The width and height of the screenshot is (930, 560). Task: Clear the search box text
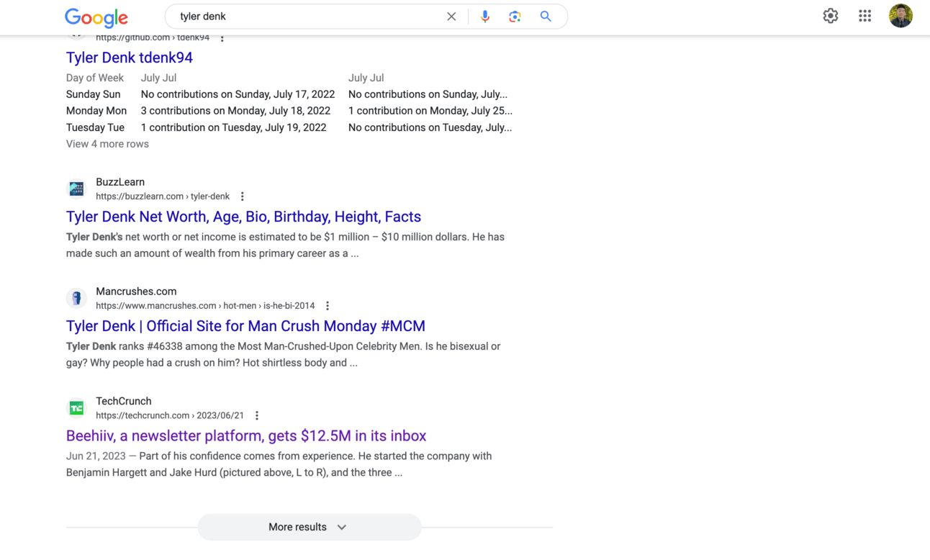click(451, 17)
